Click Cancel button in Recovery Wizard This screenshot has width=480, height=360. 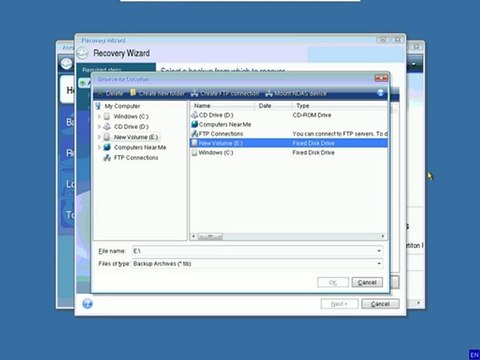tap(380, 304)
